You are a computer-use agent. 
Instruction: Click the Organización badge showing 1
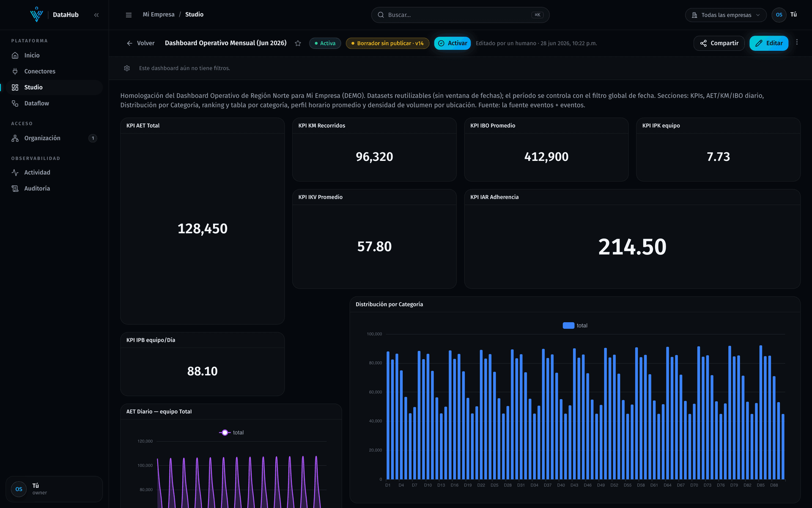(x=93, y=138)
